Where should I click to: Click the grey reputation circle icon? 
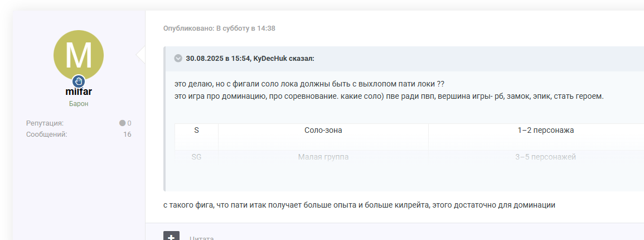click(x=122, y=123)
